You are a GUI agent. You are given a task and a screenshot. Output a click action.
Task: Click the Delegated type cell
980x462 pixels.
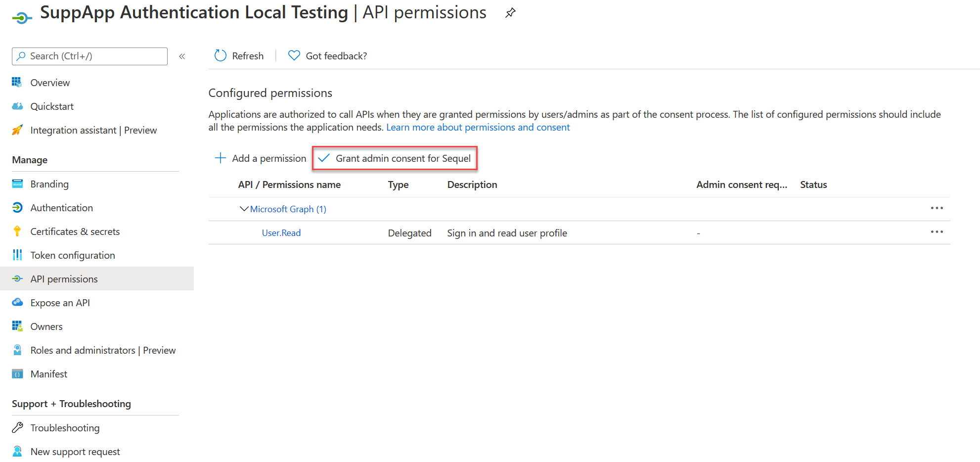[x=409, y=232]
